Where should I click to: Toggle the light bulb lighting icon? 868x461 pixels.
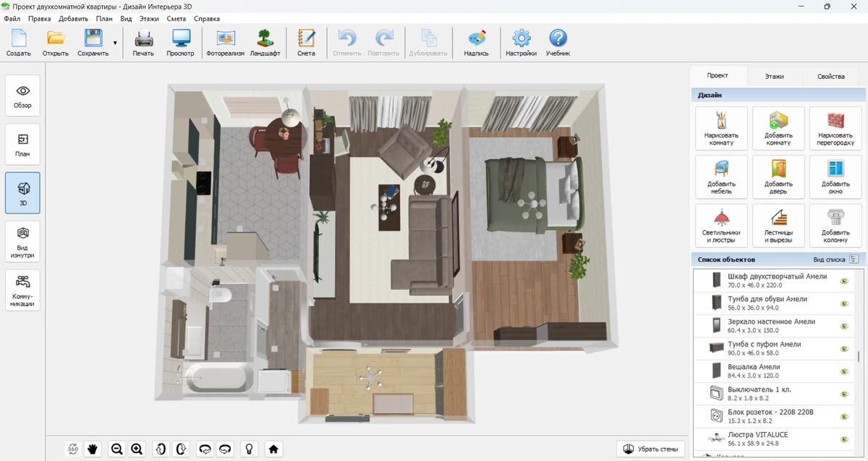pyautogui.click(x=250, y=449)
